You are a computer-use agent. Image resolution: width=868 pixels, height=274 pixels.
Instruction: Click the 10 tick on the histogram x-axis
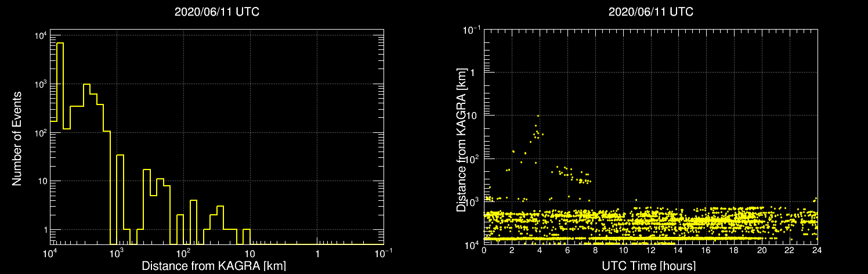tap(250, 254)
